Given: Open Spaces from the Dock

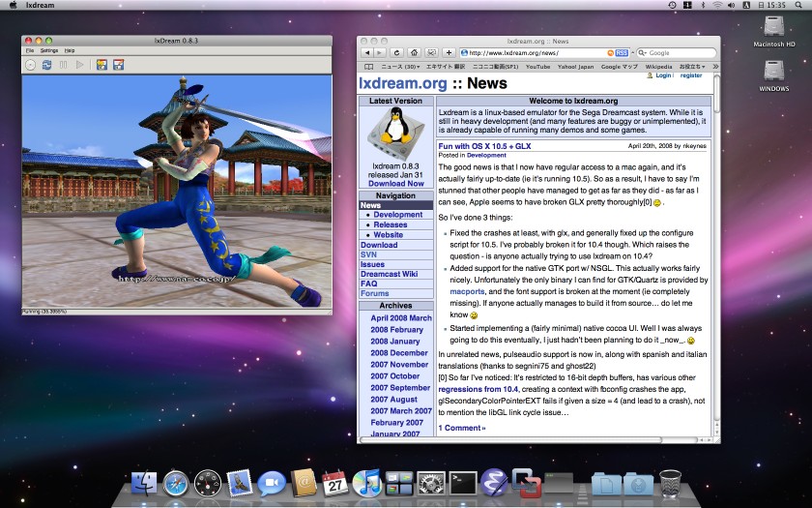Looking at the screenshot, I should pos(398,483).
